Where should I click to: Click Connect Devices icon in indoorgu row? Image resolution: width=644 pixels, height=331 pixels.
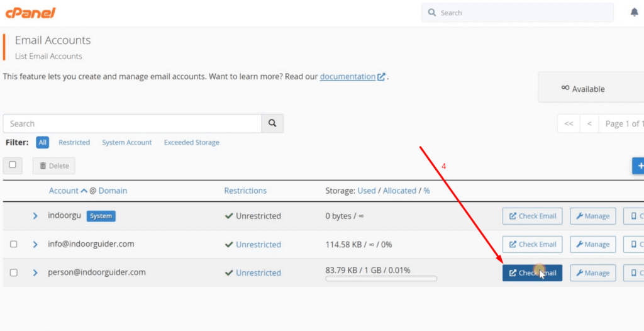tap(634, 216)
